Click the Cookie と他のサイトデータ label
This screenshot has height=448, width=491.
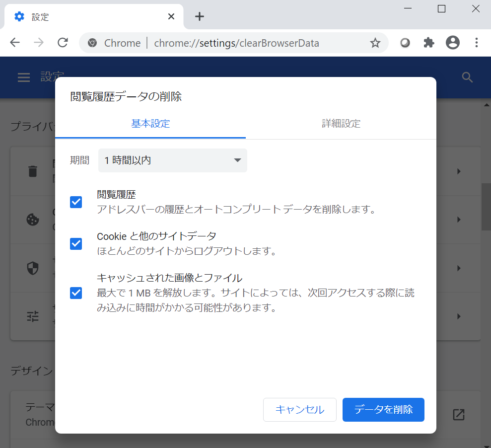pos(156,236)
